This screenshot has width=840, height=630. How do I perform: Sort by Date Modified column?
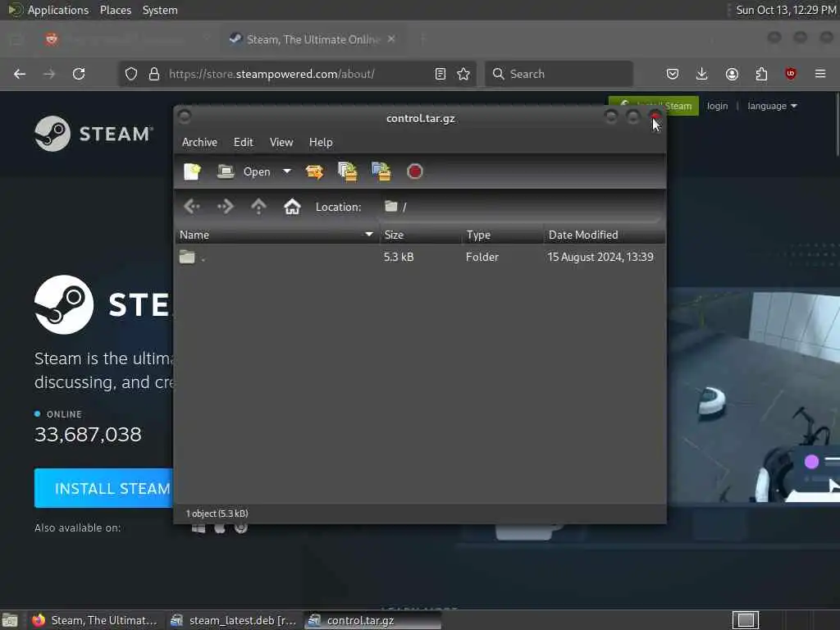click(605, 235)
